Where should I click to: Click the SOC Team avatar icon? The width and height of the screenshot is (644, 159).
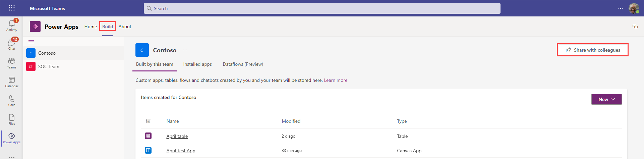coord(31,66)
